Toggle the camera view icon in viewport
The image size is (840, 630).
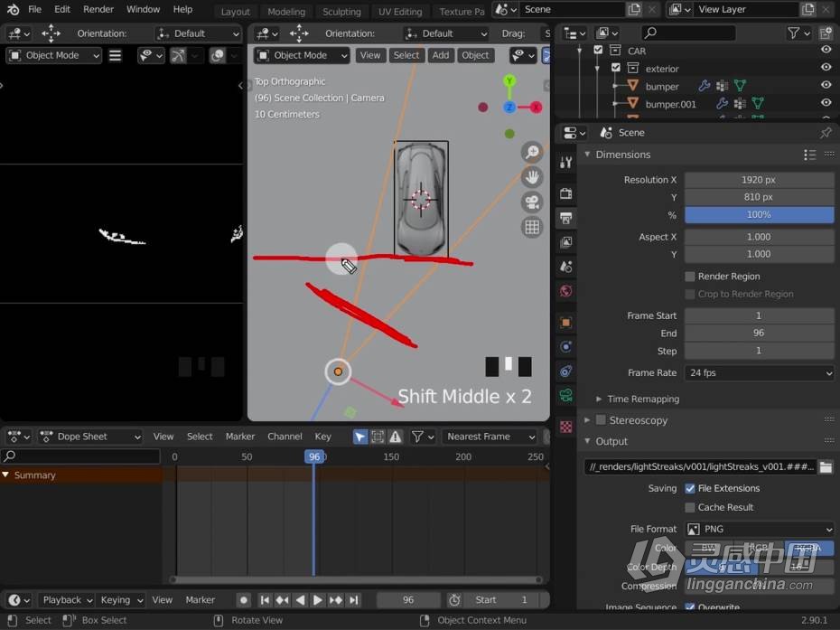pyautogui.click(x=532, y=202)
